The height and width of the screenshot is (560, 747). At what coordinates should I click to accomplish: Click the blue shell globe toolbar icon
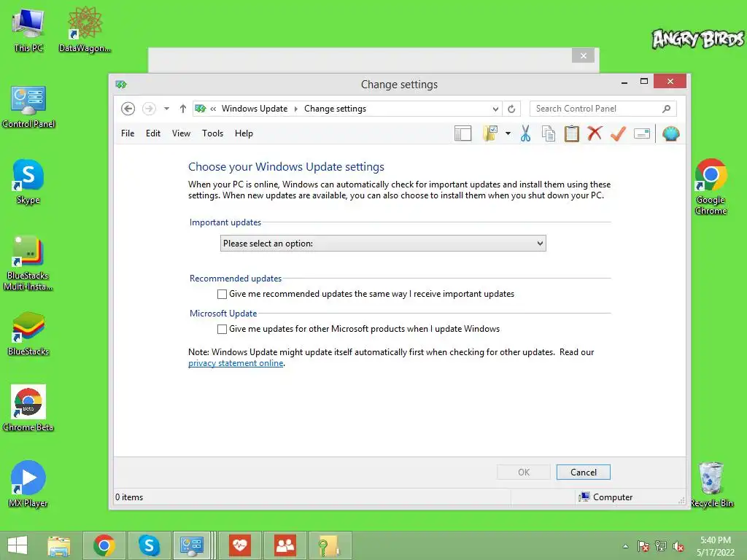pos(671,134)
